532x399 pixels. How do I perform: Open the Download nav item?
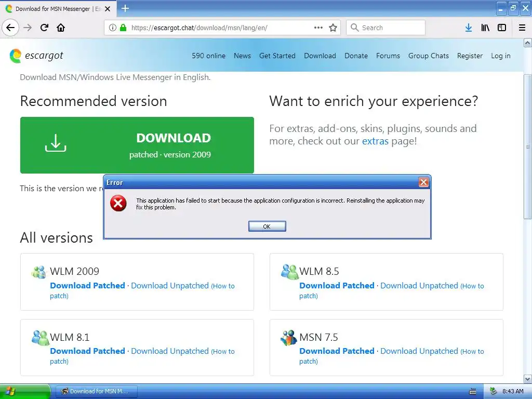pyautogui.click(x=320, y=56)
